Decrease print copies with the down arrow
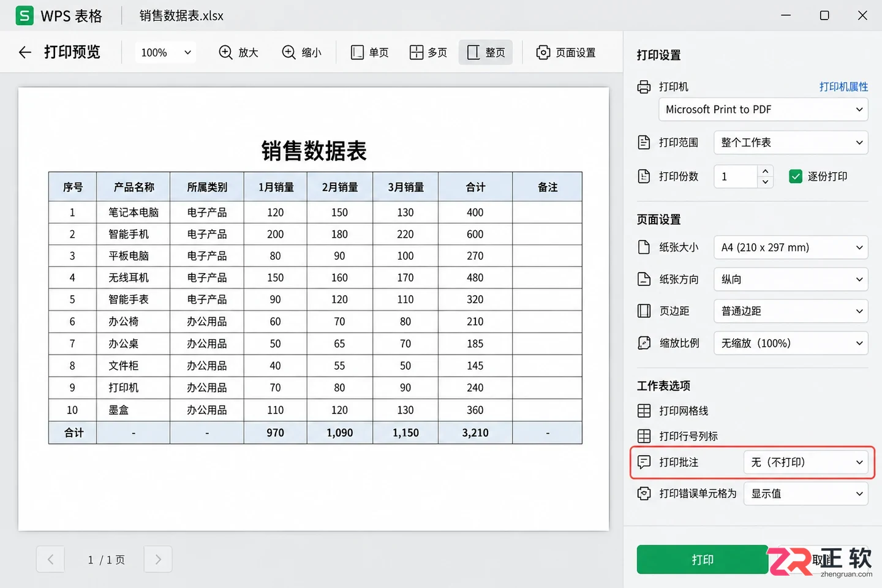The image size is (882, 588). (x=766, y=182)
